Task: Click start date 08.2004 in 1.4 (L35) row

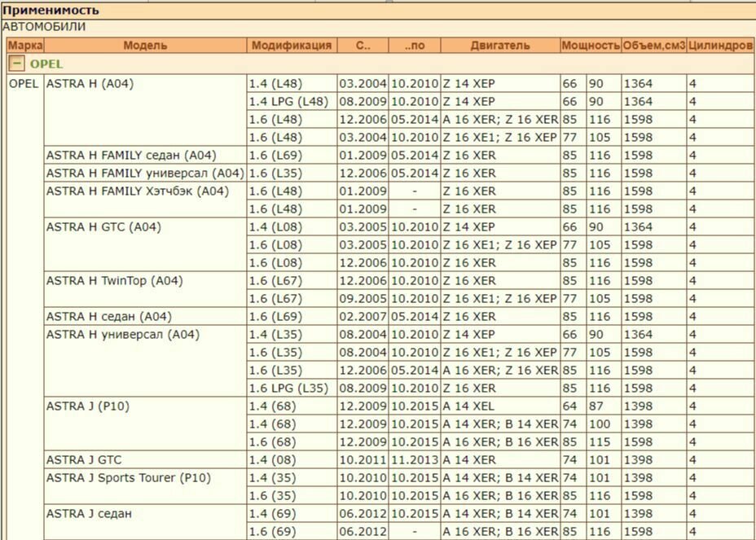Action: (363, 335)
